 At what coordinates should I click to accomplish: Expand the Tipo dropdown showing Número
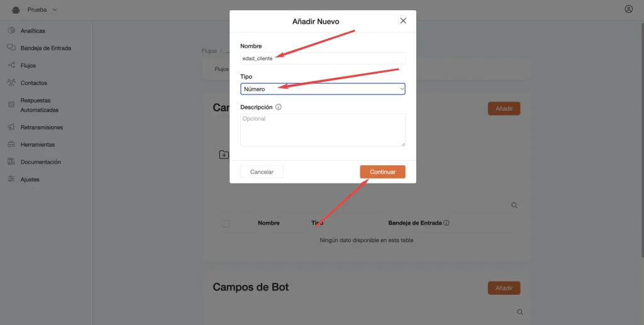pyautogui.click(x=323, y=89)
